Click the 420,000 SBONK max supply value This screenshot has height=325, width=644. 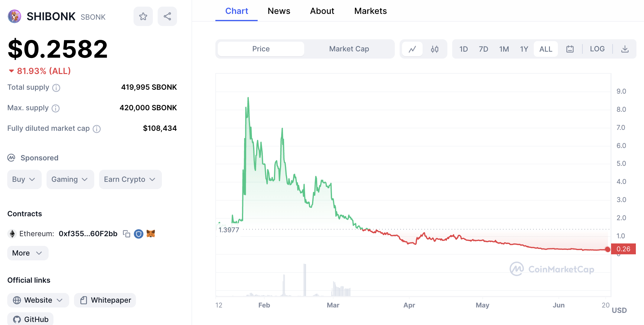tap(148, 108)
